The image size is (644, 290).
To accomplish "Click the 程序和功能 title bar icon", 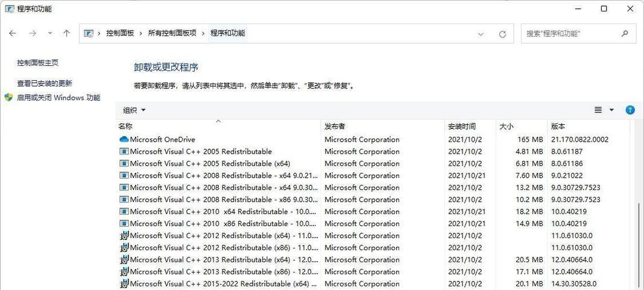I will coord(10,8).
